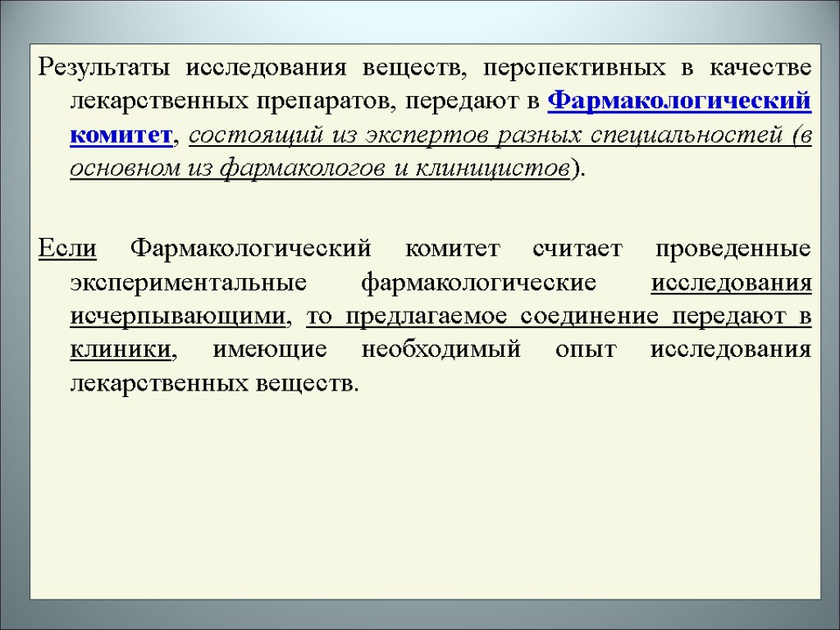
Task: Open the Фармакологический комитет hyperlink
Action: tap(679, 101)
